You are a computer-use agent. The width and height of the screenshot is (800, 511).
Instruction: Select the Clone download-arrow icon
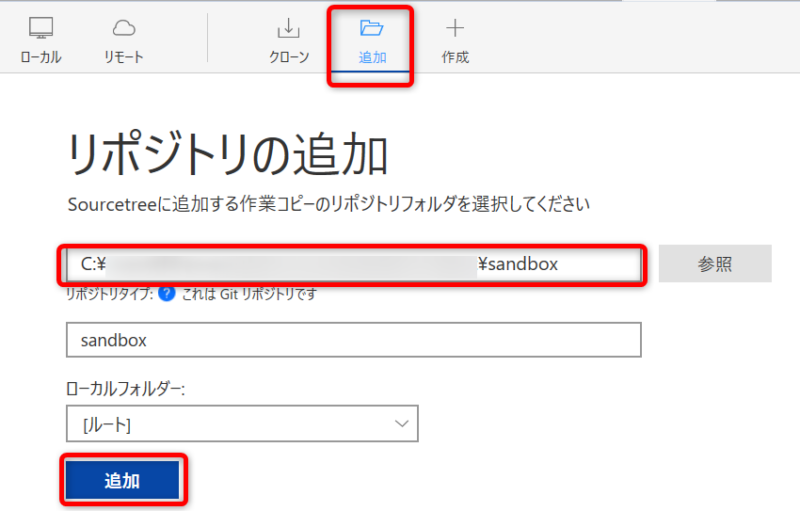(288, 28)
